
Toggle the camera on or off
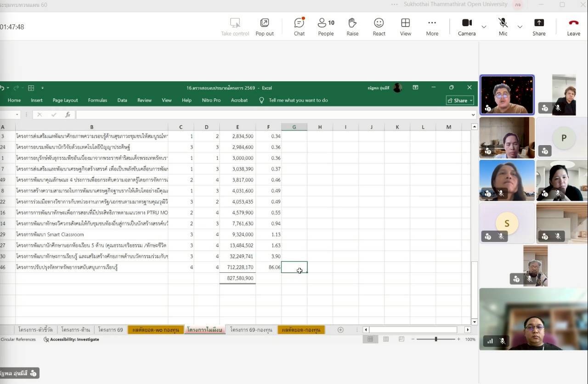pyautogui.click(x=467, y=27)
